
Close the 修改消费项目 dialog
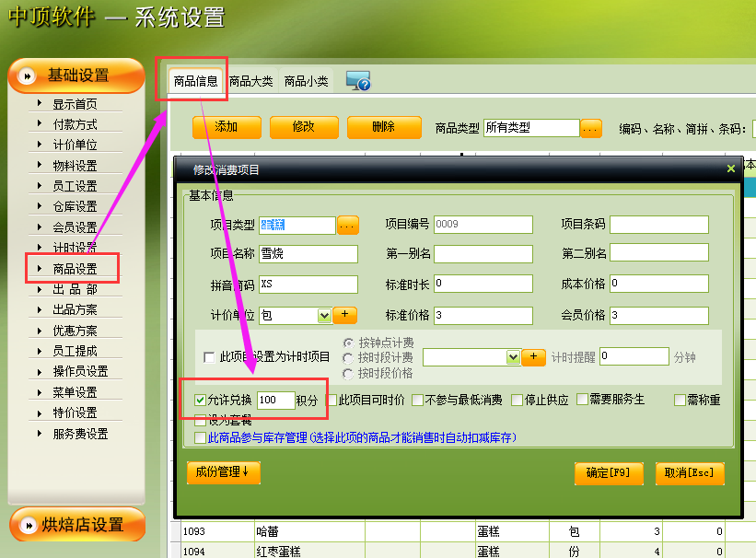[x=730, y=169]
